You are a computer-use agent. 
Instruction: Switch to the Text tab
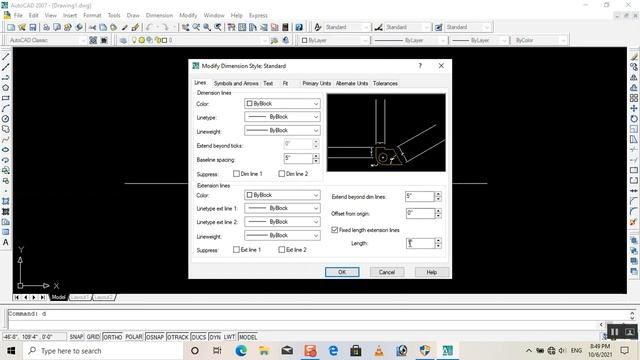coord(268,83)
